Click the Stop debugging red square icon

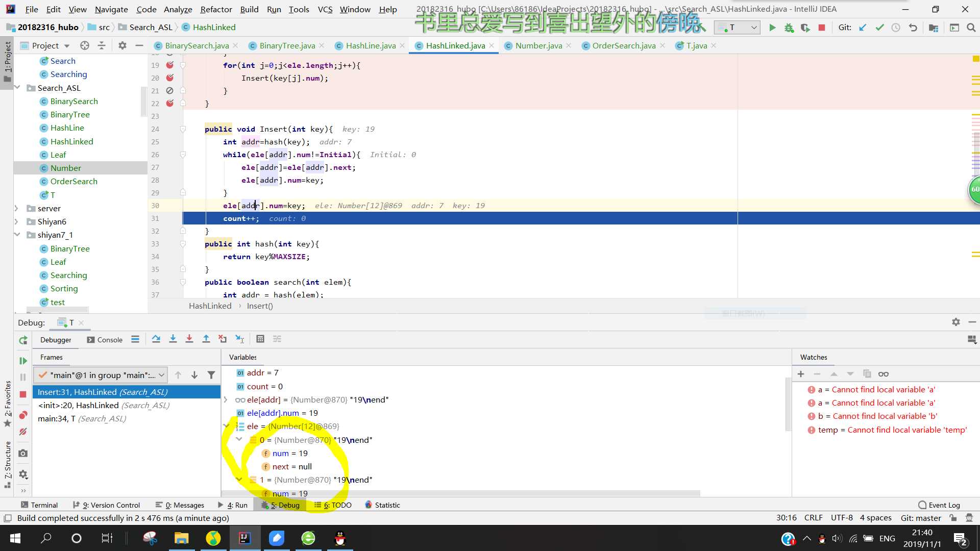822,27
